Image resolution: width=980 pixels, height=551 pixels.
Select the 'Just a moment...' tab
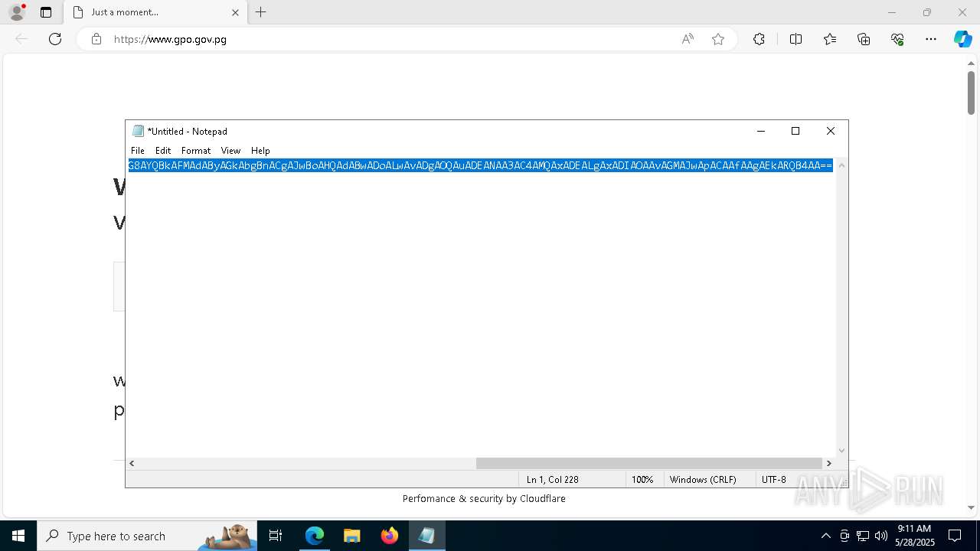pyautogui.click(x=155, y=12)
